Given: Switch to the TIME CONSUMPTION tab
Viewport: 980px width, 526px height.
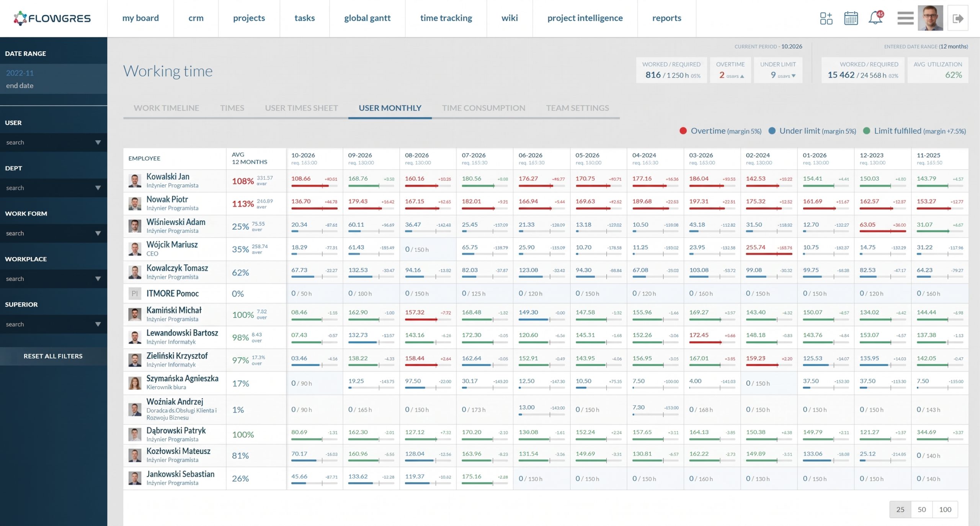Looking at the screenshot, I should pos(483,108).
